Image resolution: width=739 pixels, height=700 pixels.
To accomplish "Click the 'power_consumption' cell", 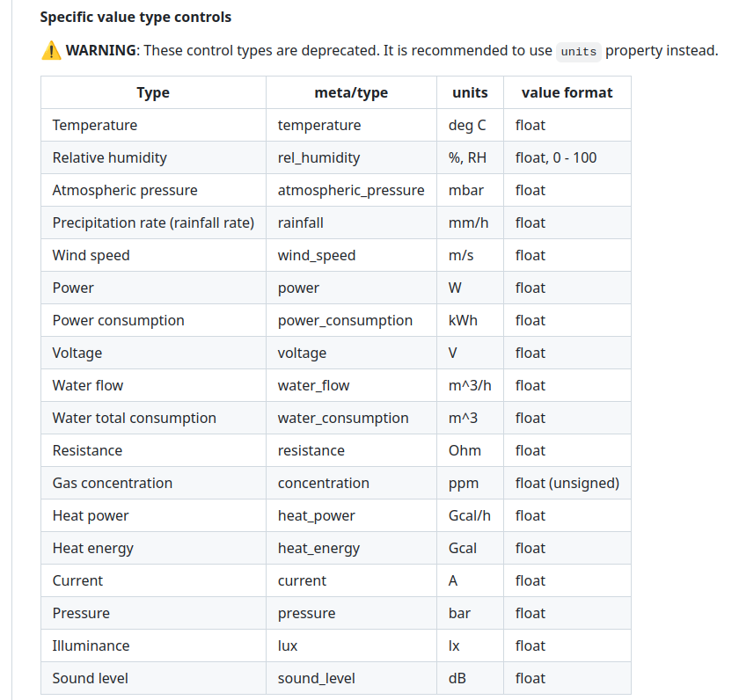I will click(345, 320).
